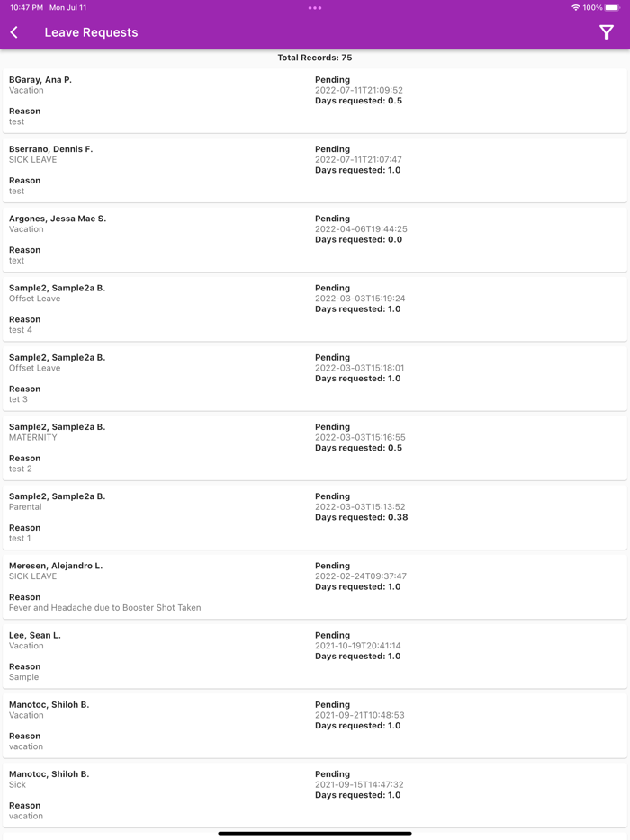Screen dimensions: 630x840
Task: Tap the Leave Requests header title
Action: click(x=91, y=32)
